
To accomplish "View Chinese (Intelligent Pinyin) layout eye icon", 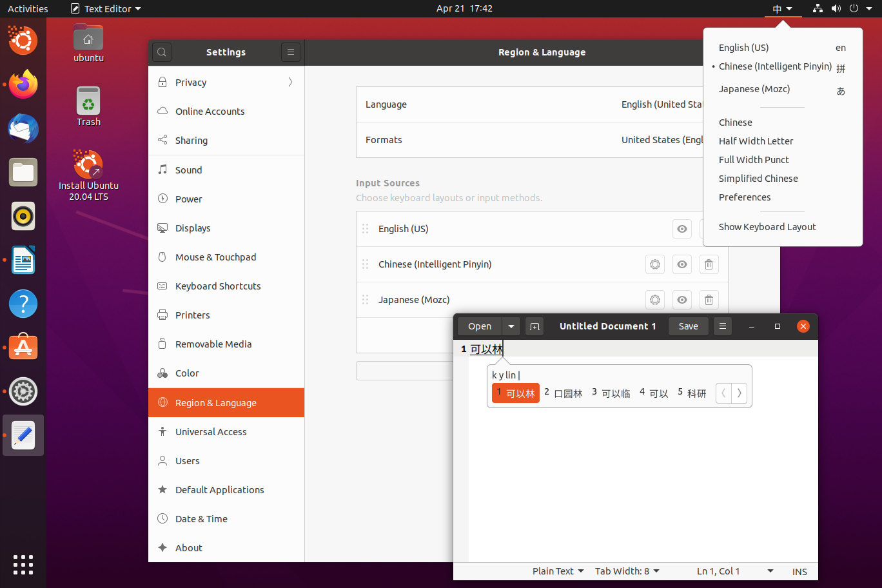I will tap(682, 264).
